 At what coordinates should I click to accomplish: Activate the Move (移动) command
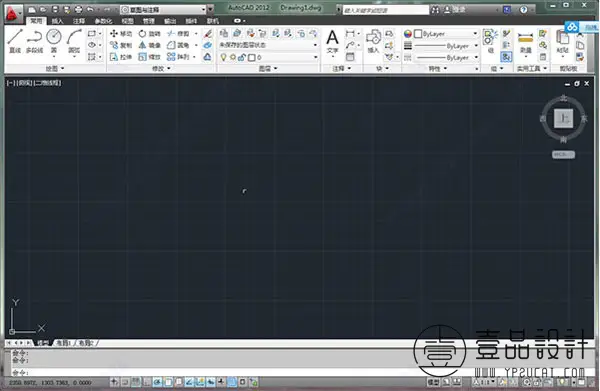coord(121,34)
